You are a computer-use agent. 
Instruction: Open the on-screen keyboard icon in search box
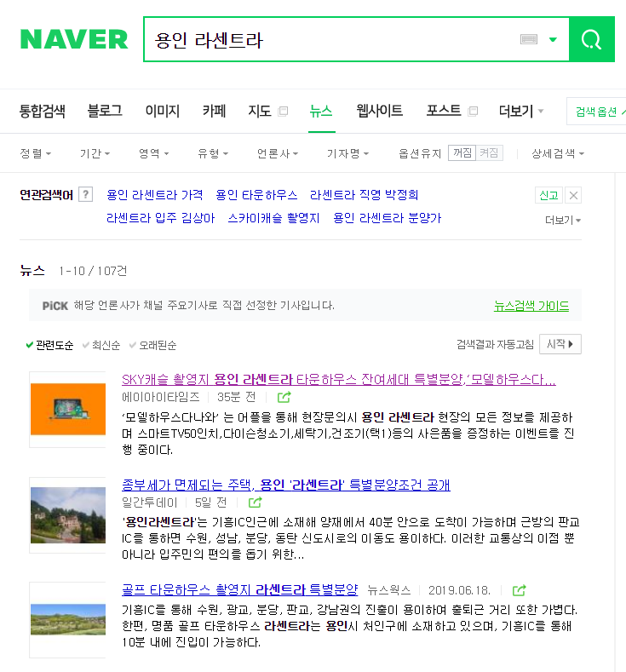(x=528, y=39)
